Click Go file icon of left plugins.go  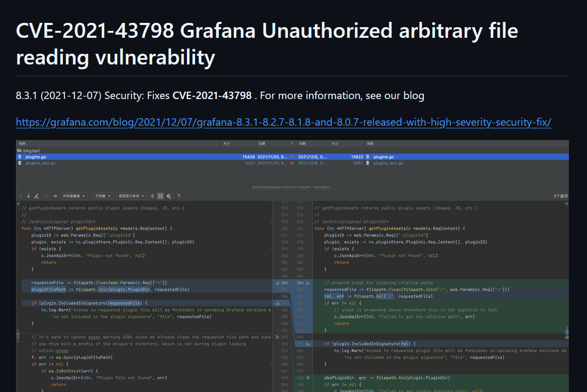point(20,157)
